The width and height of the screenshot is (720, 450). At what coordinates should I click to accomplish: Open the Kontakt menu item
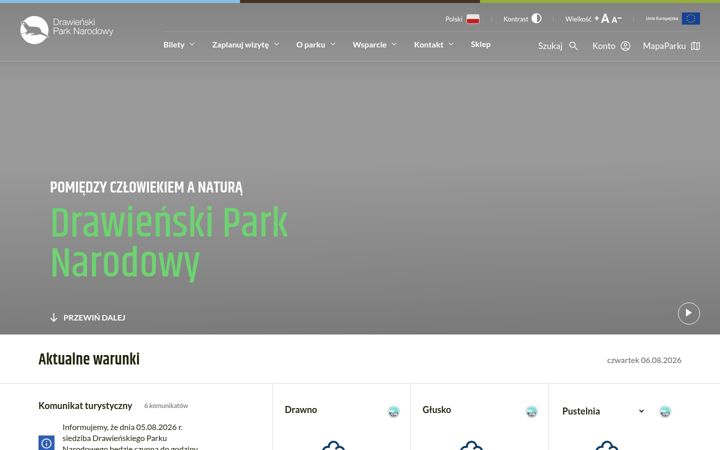428,45
